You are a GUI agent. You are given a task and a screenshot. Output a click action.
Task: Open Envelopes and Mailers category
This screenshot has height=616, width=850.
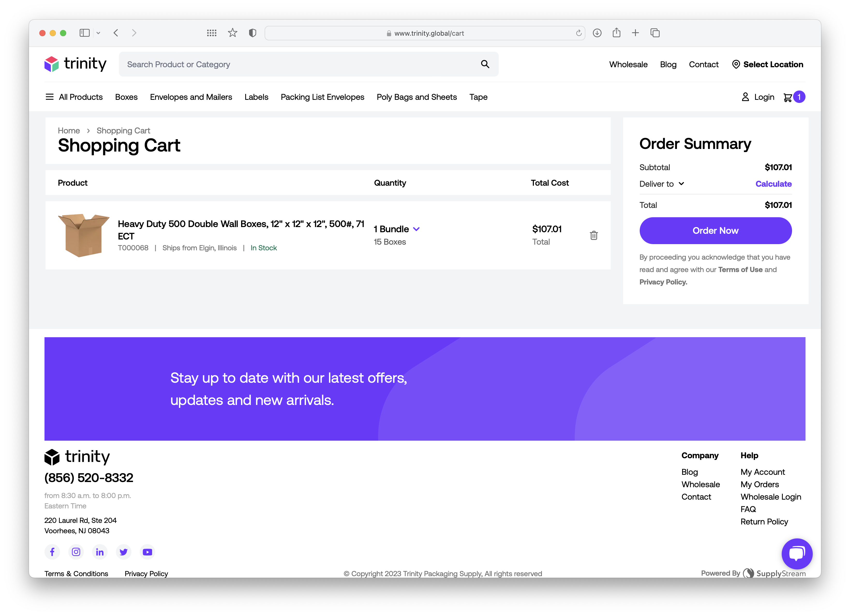click(191, 97)
